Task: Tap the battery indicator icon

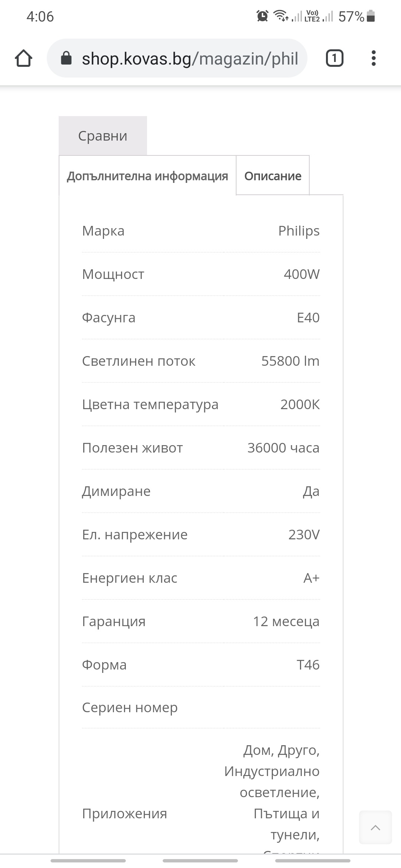Action: pos(371,16)
